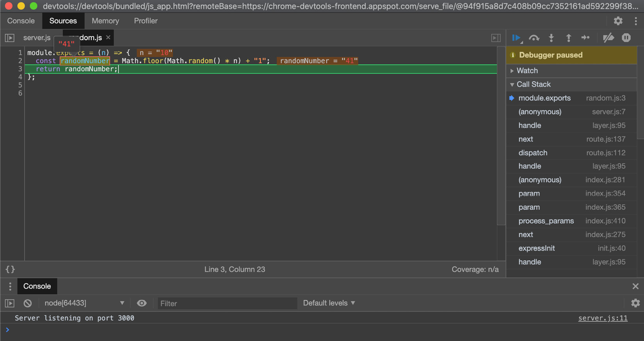The height and width of the screenshot is (341, 644).
Task: Resume script execution in debugger
Action: pyautogui.click(x=516, y=38)
